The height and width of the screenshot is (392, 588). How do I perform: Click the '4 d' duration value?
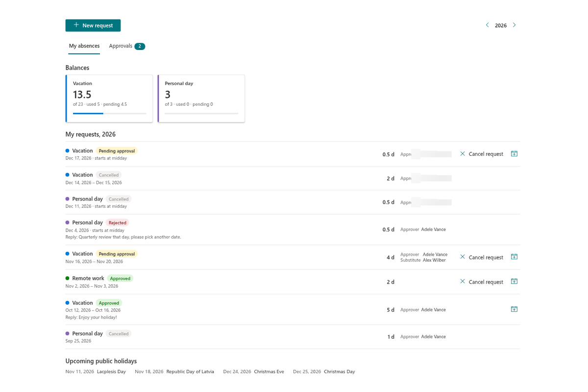click(x=391, y=257)
